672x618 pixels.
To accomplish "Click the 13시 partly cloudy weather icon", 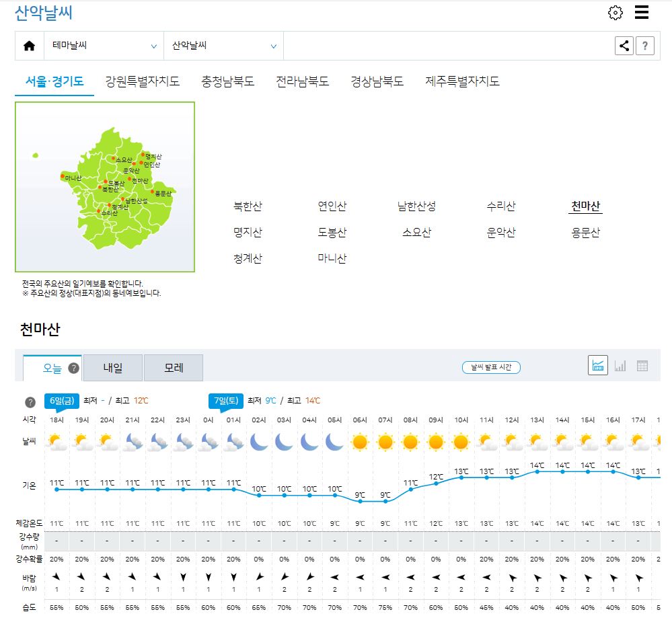I will coord(537,442).
